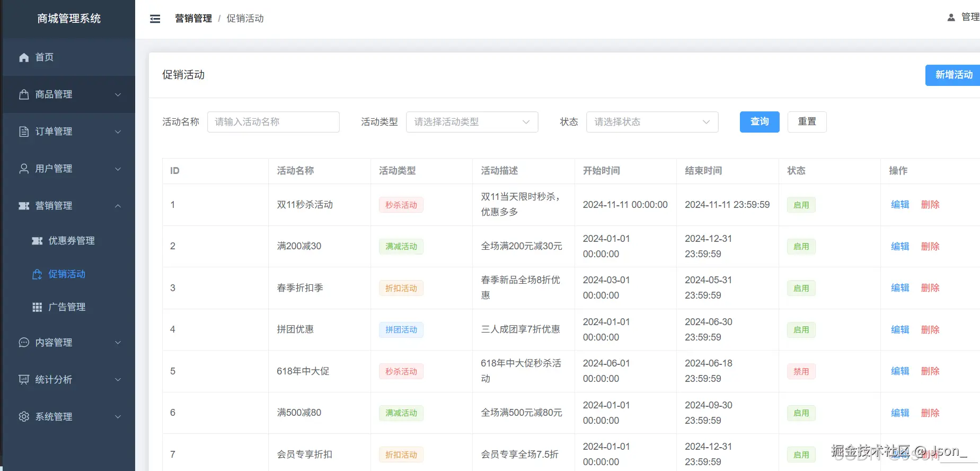980x471 pixels.
Task: Edit the 拼团优惠 row
Action: [x=900, y=330]
